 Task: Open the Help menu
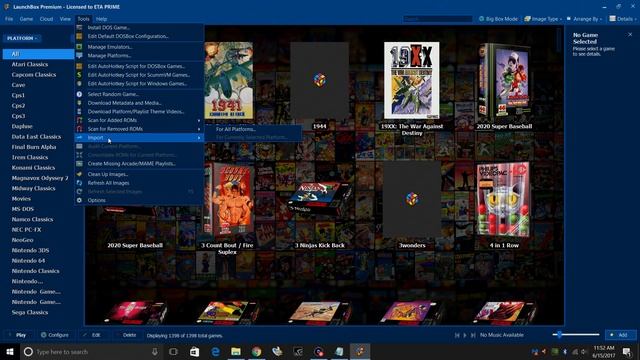point(101,19)
